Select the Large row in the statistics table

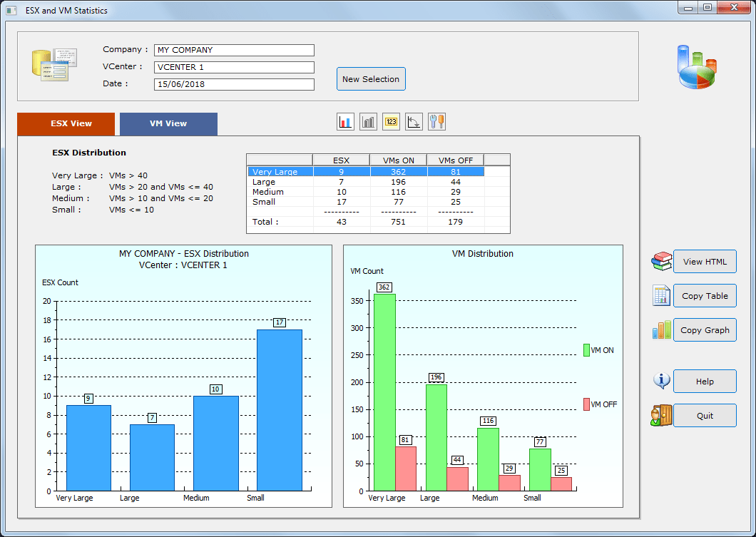[307, 182]
